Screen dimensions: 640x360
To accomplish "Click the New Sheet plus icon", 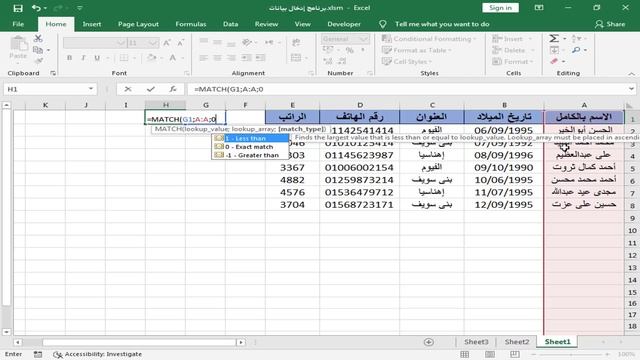I will click(429, 342).
